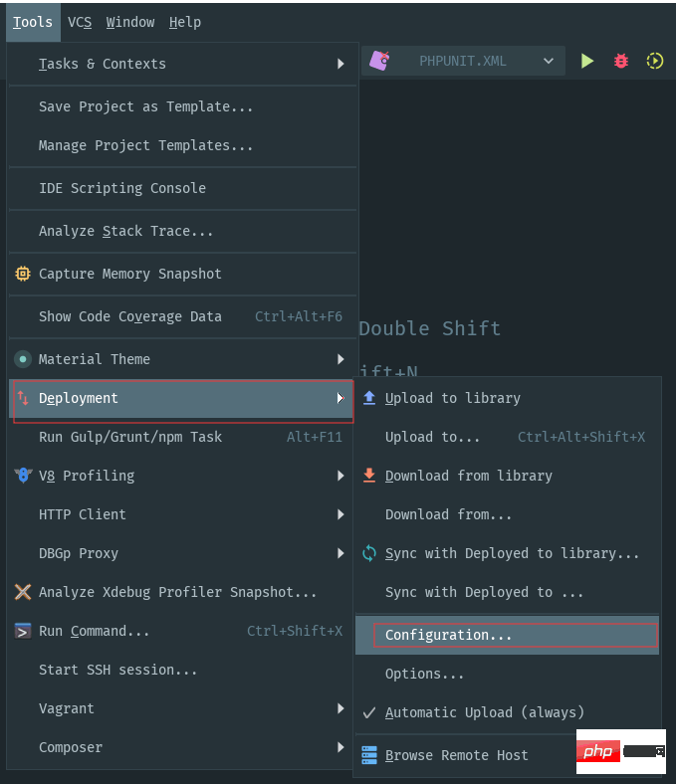This screenshot has width=676, height=784.
Task: Select Show Code Coverage Data
Action: [182, 316]
